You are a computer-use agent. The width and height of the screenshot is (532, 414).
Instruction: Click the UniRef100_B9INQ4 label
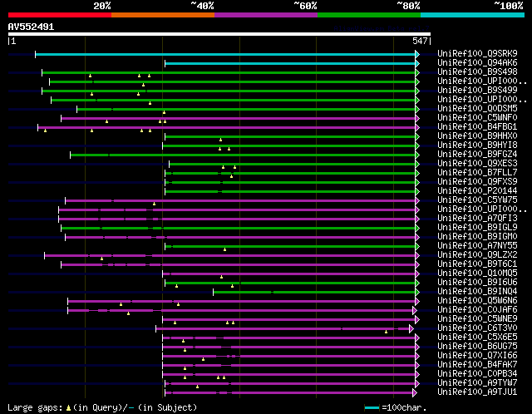[477, 292]
